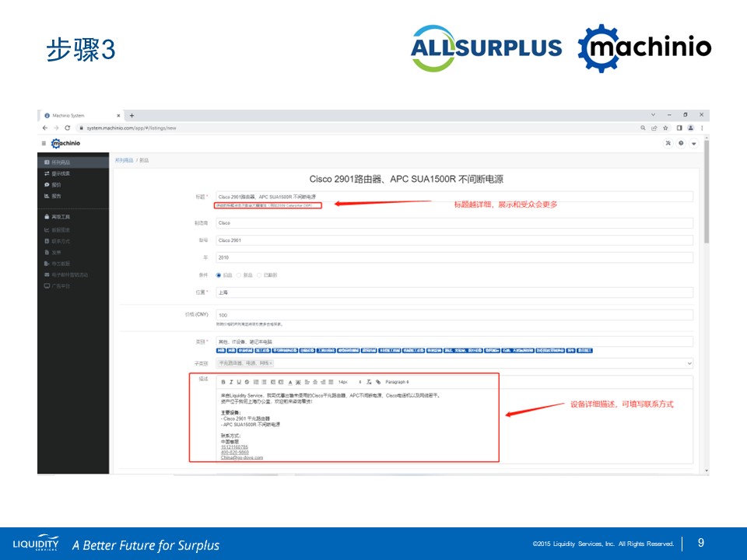Open the Paragraph style dropdown in editor

tap(397, 382)
